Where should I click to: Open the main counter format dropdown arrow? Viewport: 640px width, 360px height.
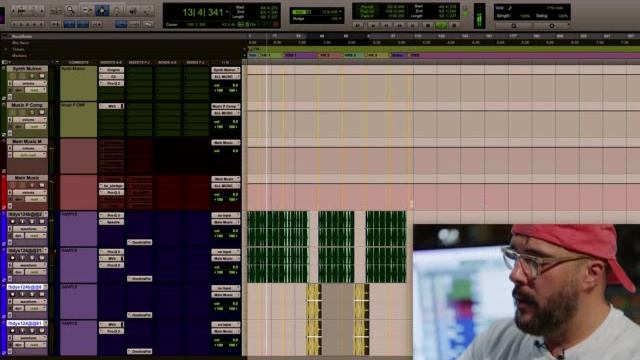[227, 12]
